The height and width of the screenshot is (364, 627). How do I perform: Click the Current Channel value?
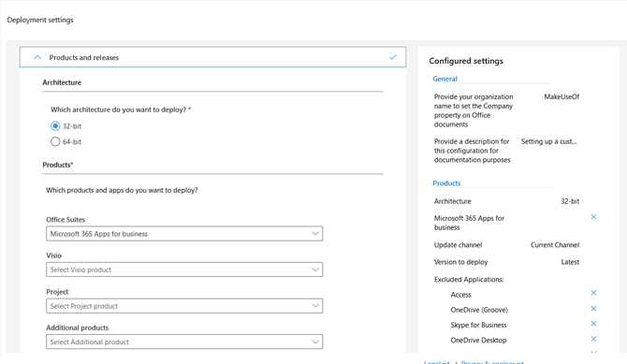[555, 245]
